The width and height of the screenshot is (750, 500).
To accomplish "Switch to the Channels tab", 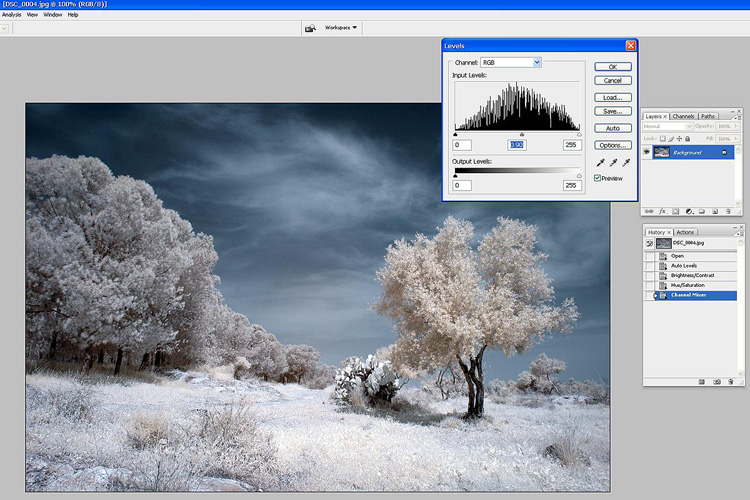I will (x=683, y=116).
